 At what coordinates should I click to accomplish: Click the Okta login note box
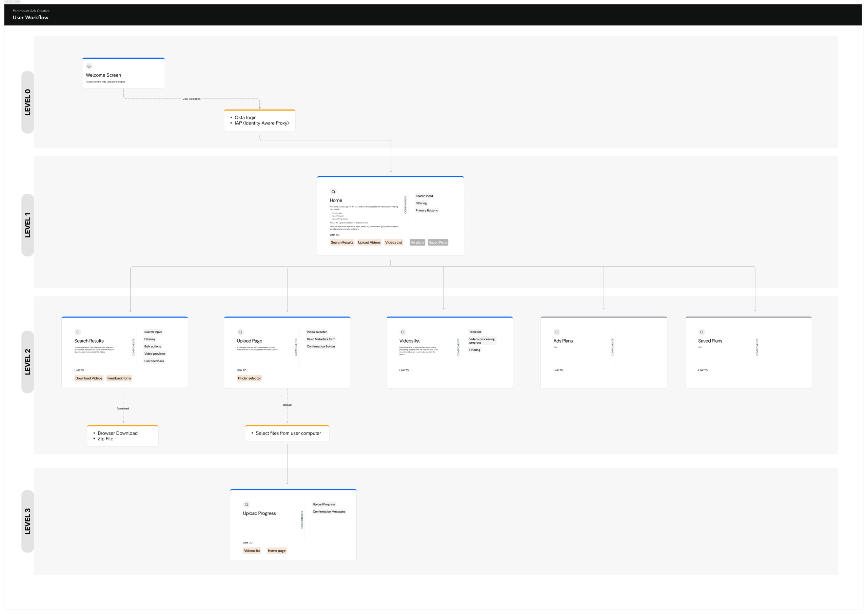tap(259, 120)
